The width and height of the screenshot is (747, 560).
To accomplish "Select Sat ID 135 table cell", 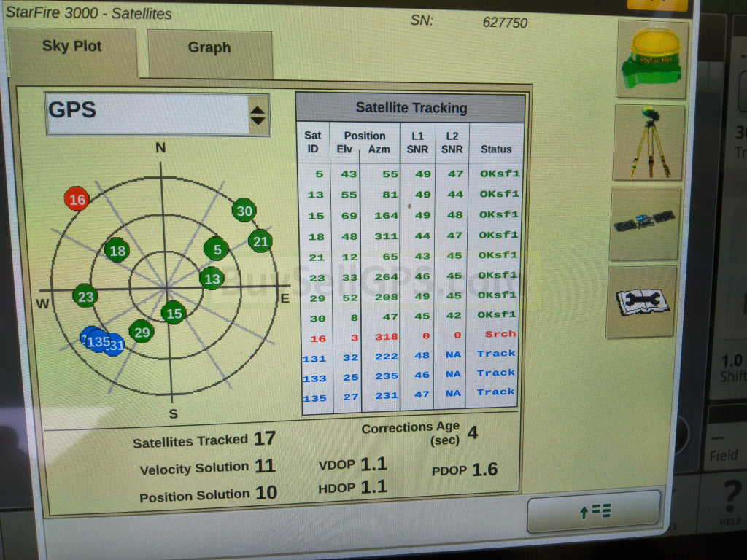I will point(315,398).
